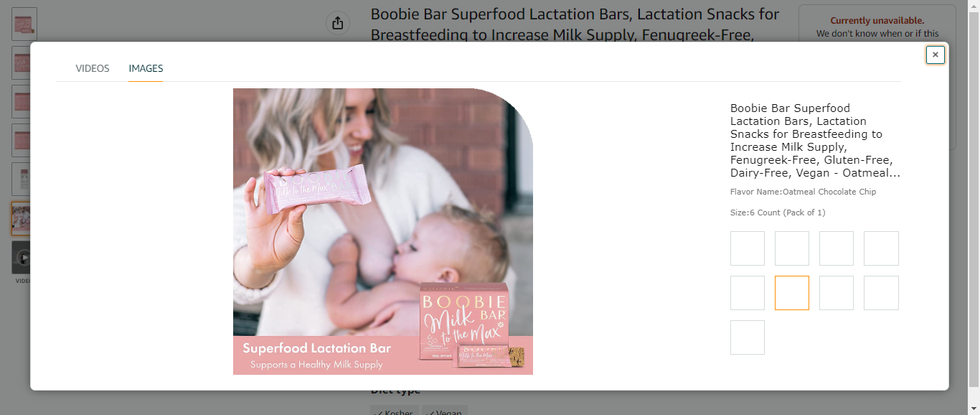
Task: Click the Boobie Bar title inside the popup
Action: [x=815, y=140]
